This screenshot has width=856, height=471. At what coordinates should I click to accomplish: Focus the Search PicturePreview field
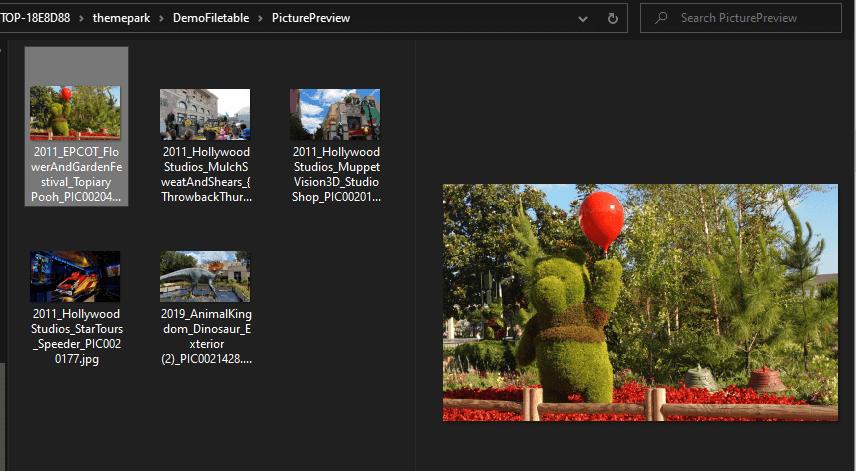(740, 18)
